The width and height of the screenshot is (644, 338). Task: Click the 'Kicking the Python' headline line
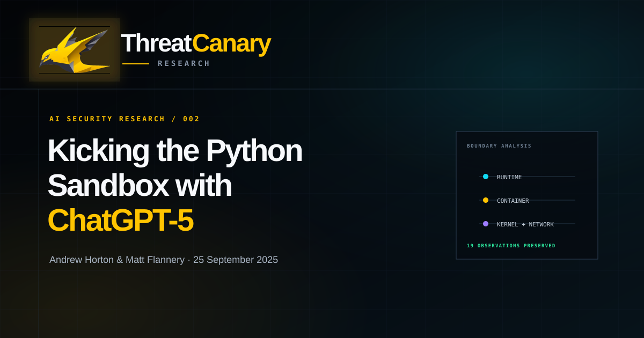pos(175,151)
